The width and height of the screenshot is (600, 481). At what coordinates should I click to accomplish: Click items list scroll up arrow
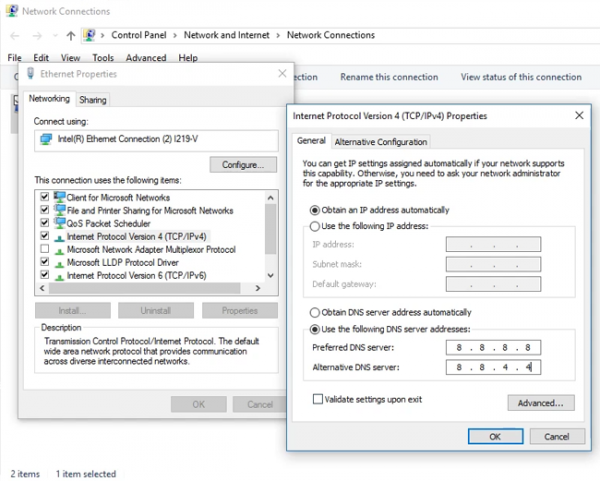[271, 197]
